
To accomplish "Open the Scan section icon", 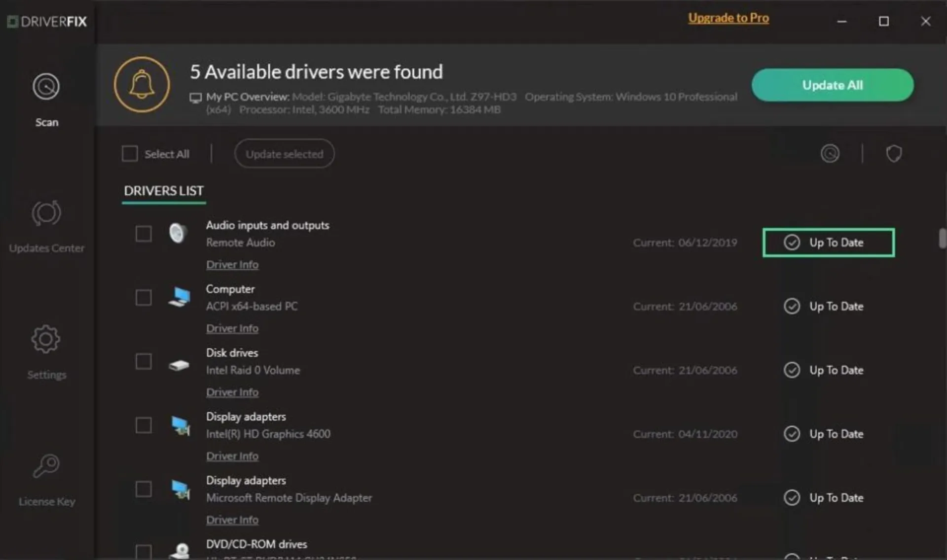I will [x=46, y=86].
